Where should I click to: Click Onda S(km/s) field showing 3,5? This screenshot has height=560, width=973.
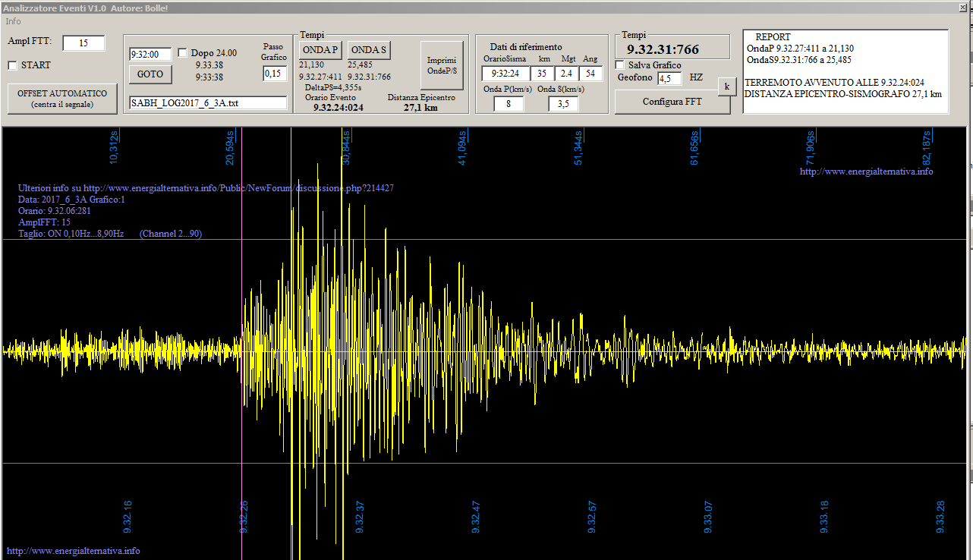(563, 104)
